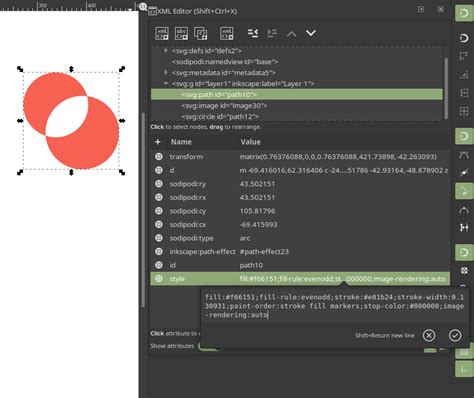Toggle snap to line midpoints
474x398 pixels.
pos(464,228)
